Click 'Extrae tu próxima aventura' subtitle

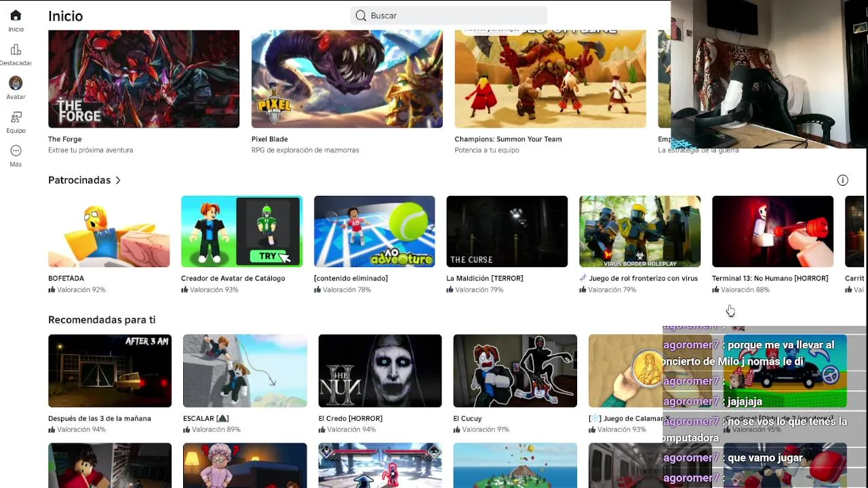pyautogui.click(x=91, y=150)
